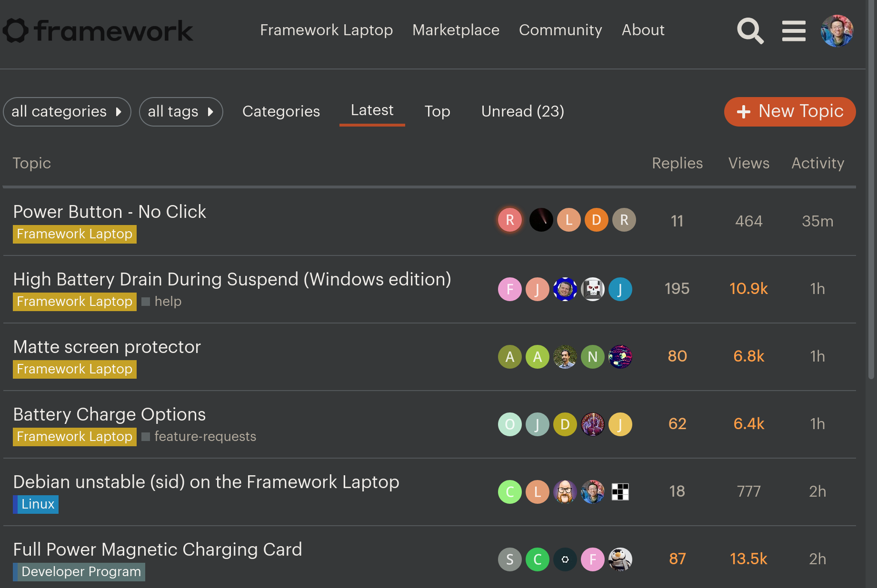Go to Framework Laptop nav item
This screenshot has width=877, height=588.
click(x=327, y=30)
